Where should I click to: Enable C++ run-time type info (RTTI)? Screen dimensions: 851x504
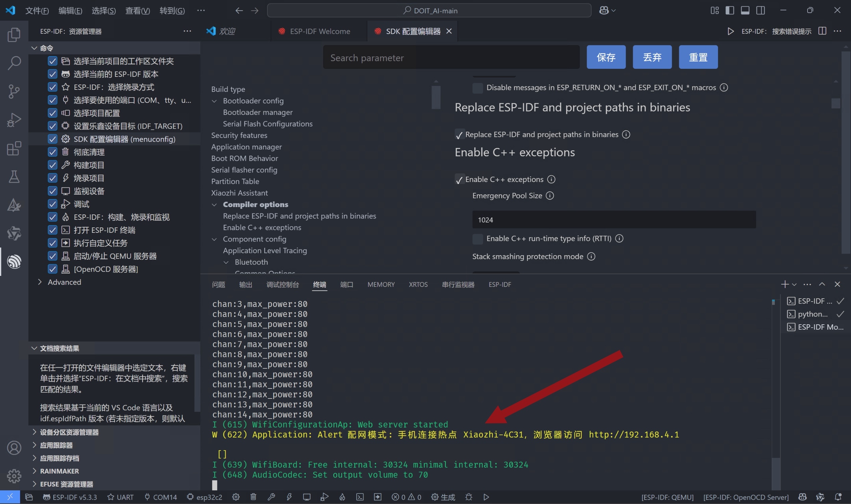(x=478, y=239)
